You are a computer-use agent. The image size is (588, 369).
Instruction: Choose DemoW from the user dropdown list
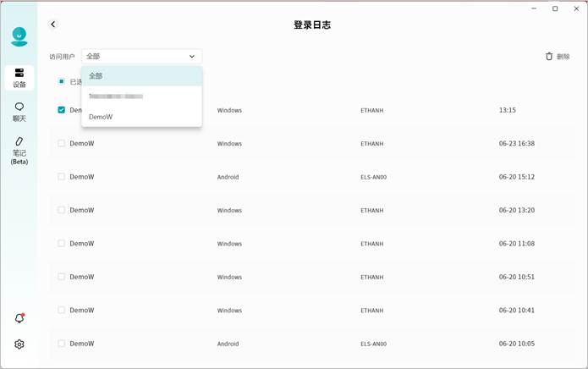[x=141, y=117]
